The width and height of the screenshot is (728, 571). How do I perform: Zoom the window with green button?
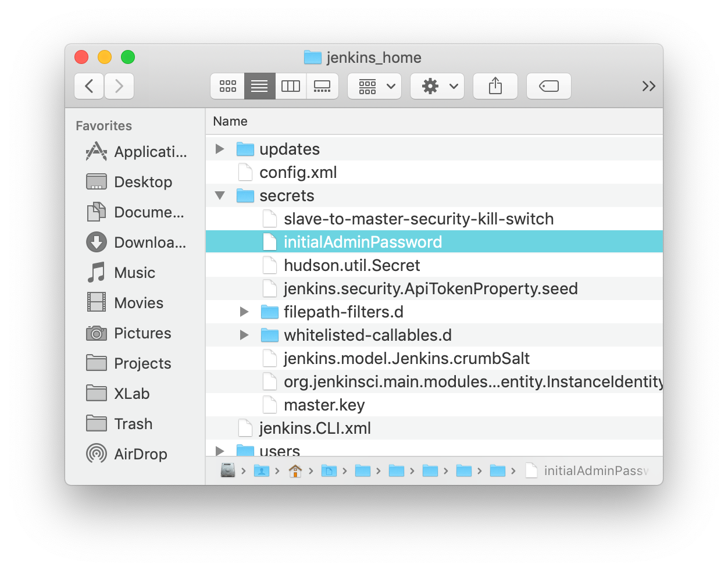128,57
